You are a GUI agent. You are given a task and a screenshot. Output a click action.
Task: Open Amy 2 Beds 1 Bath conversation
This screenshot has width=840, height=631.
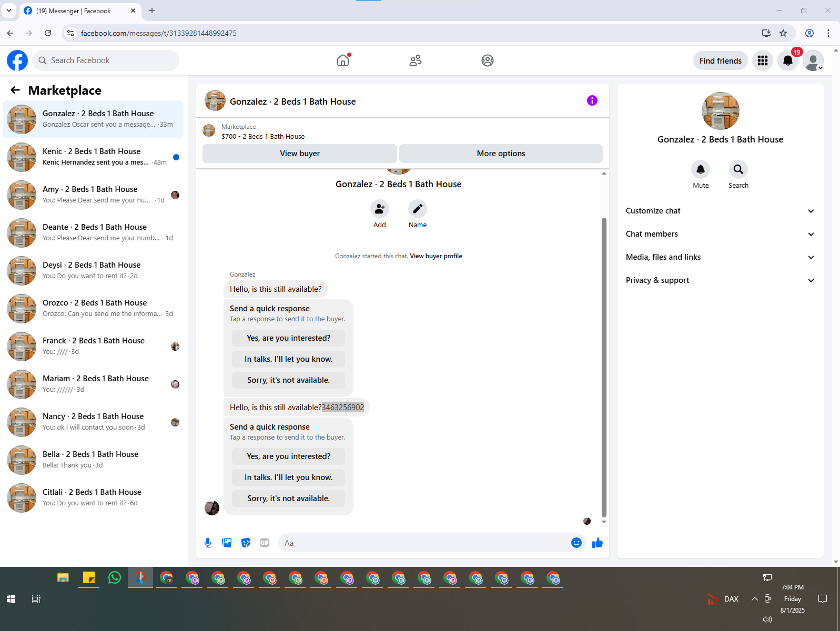(x=94, y=195)
